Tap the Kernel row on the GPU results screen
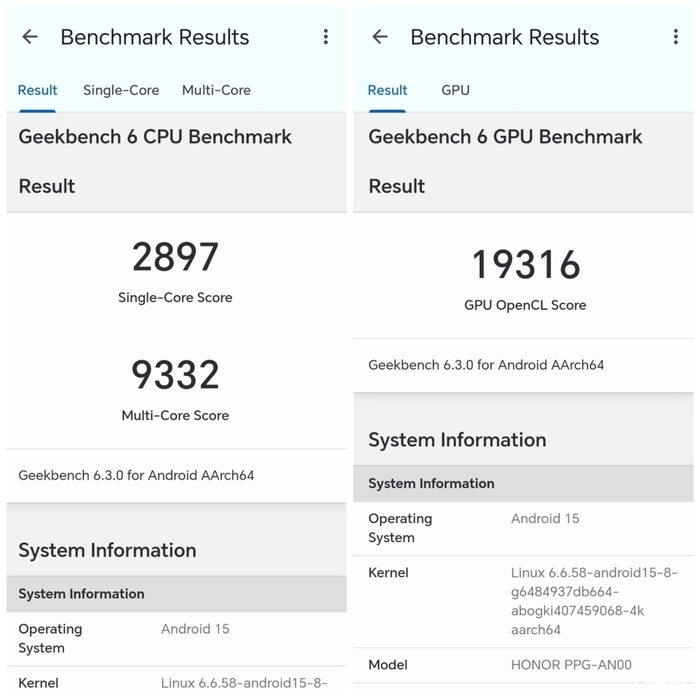Screen dimensions: 700x700 525,600
